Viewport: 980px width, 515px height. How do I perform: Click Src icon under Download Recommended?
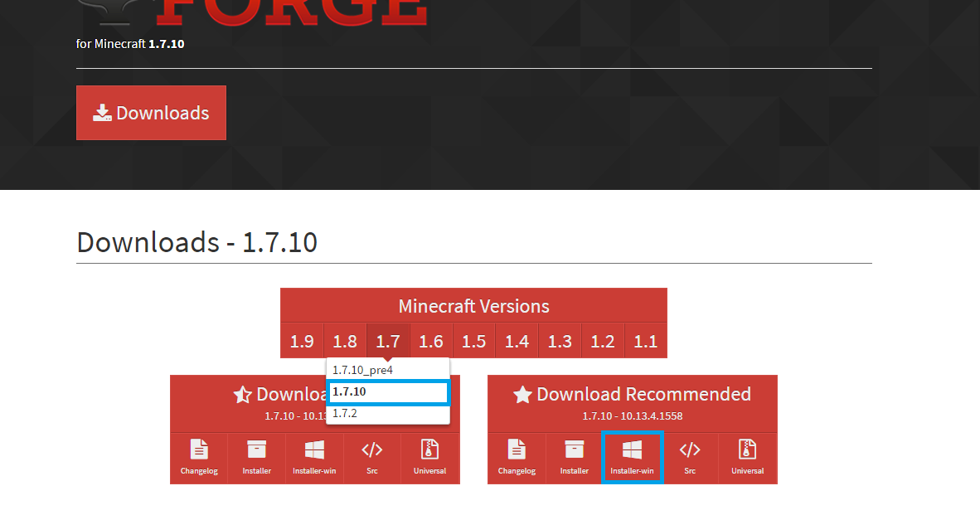click(x=690, y=458)
